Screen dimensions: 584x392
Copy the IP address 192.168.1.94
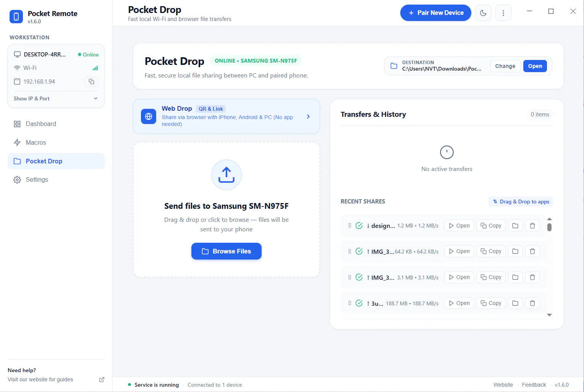click(91, 81)
